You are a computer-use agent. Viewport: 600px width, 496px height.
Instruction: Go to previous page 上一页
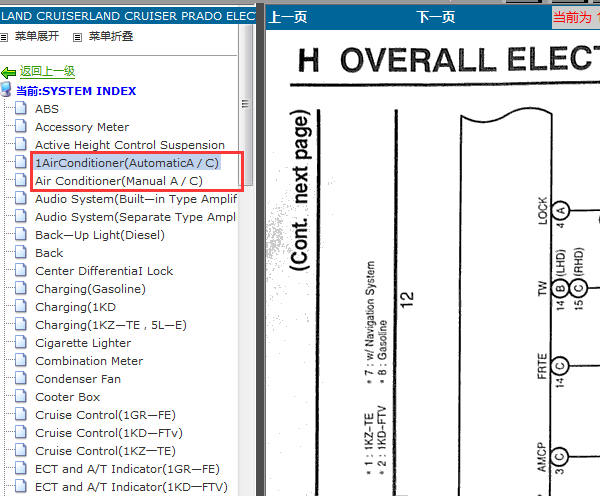pos(288,17)
